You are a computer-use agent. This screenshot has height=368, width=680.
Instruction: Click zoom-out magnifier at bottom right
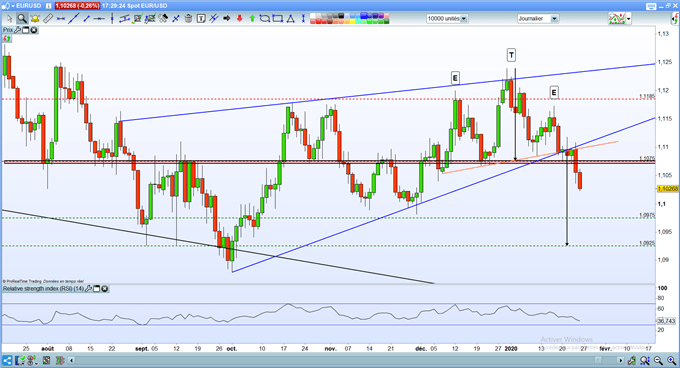[658, 361]
